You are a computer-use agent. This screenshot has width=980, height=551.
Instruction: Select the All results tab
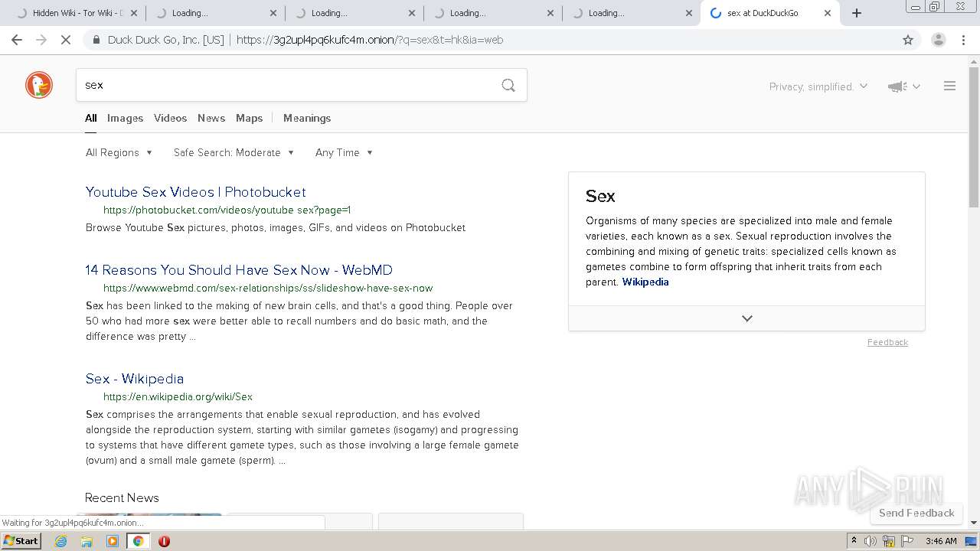[x=91, y=118]
